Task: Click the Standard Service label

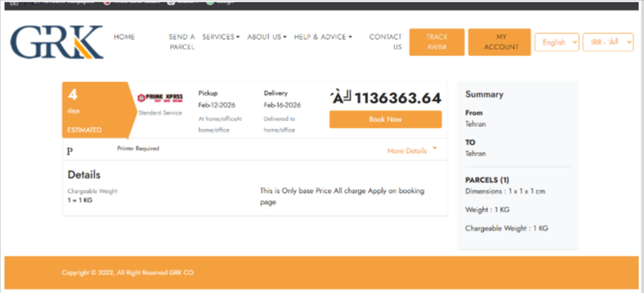Action: tap(159, 112)
